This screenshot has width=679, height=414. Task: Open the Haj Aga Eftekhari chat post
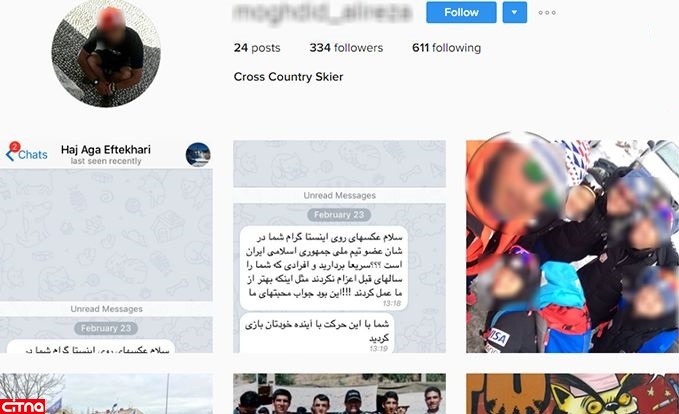click(x=106, y=246)
